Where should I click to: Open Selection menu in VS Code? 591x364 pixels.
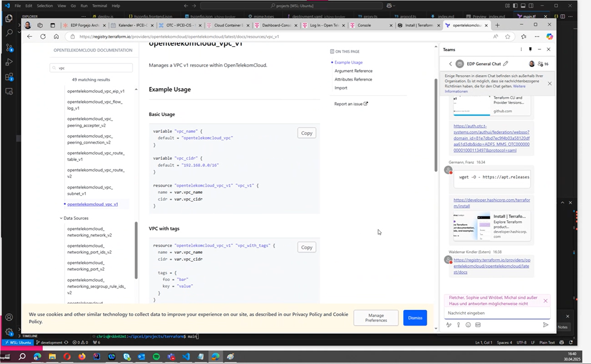[44, 6]
